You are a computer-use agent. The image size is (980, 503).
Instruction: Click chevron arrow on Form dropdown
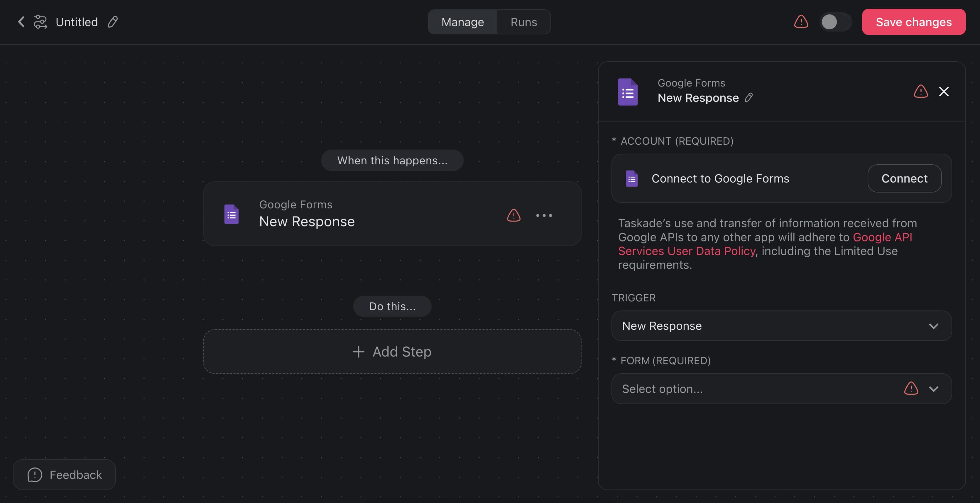(x=933, y=389)
